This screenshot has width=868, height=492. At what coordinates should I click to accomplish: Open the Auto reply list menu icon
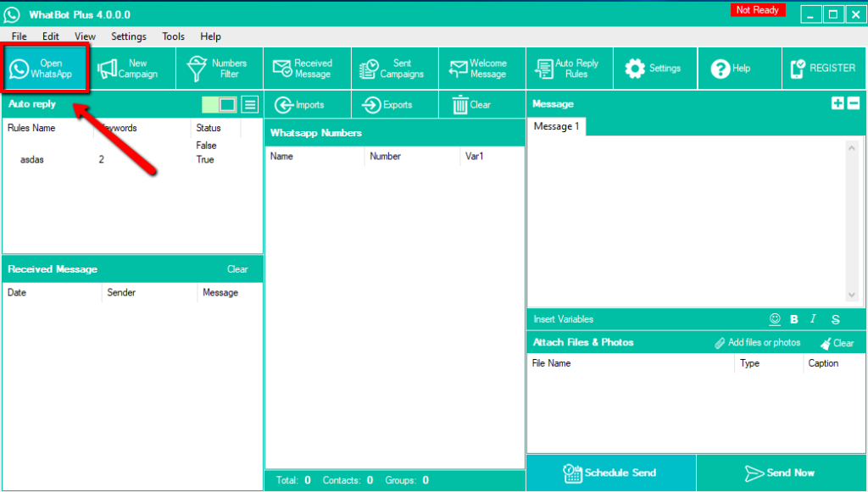point(249,105)
